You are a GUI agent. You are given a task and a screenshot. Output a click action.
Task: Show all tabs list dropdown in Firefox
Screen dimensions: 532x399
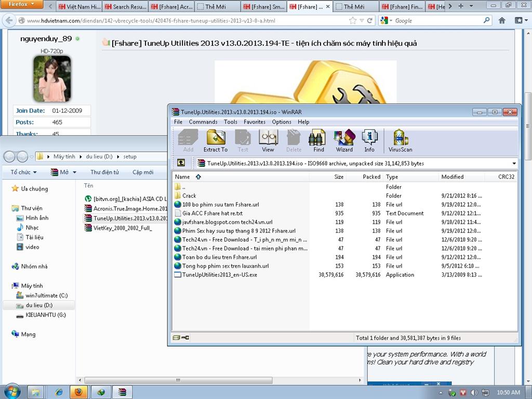471,6
